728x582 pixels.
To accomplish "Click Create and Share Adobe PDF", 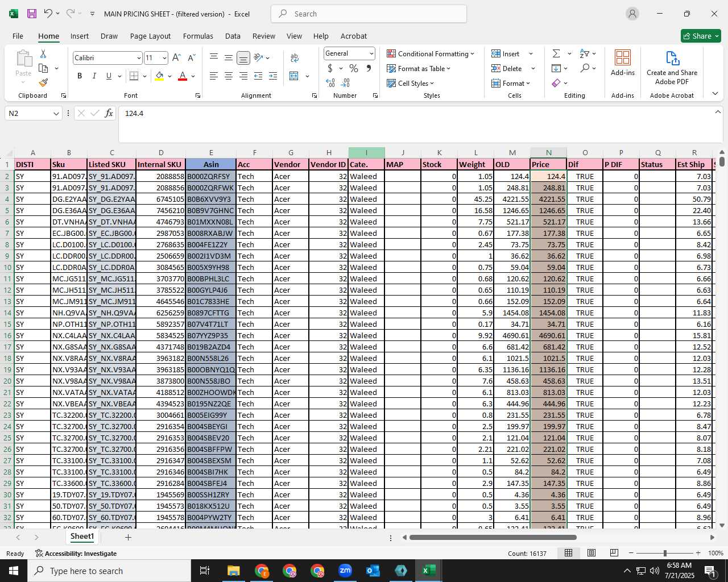I will coord(672,67).
